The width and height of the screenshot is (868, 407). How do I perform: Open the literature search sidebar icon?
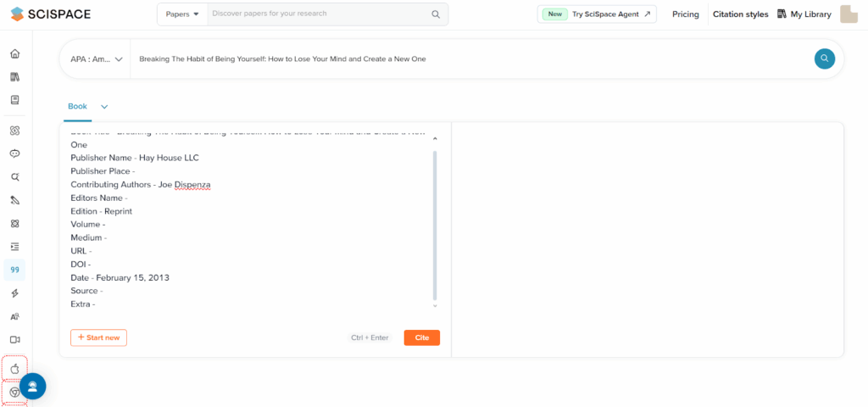coord(15,177)
